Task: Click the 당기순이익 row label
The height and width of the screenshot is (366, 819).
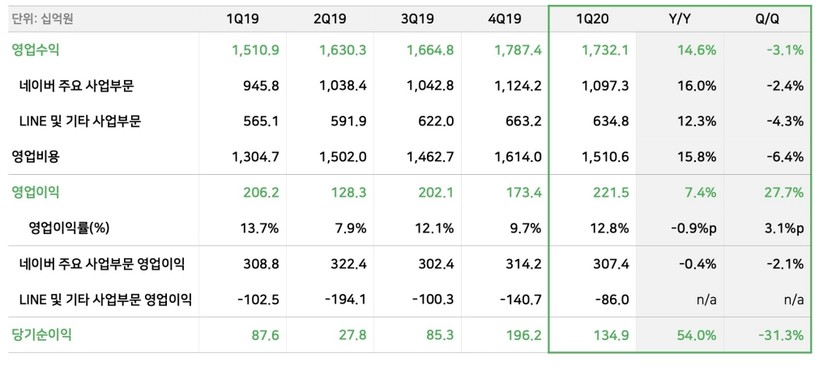Action: click(41, 335)
